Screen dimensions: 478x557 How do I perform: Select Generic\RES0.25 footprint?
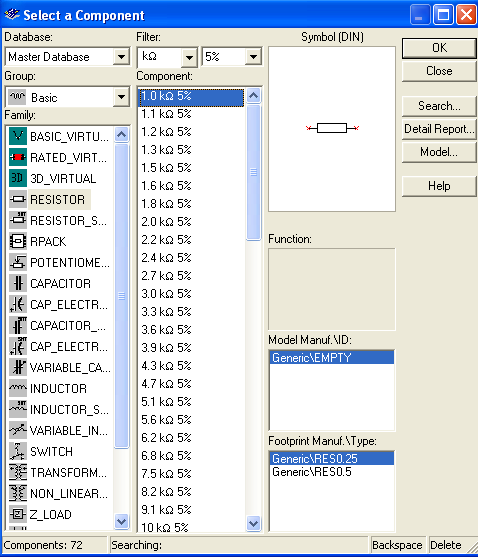pos(332,459)
